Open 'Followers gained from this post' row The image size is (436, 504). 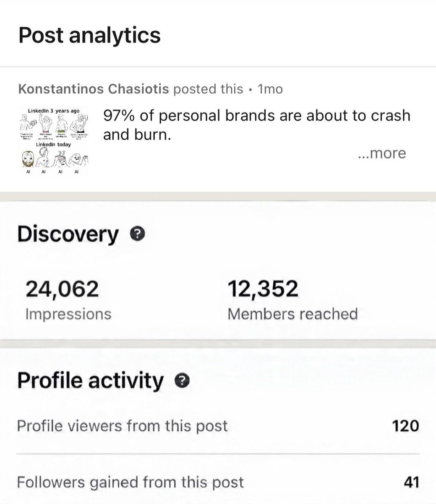coord(218,482)
